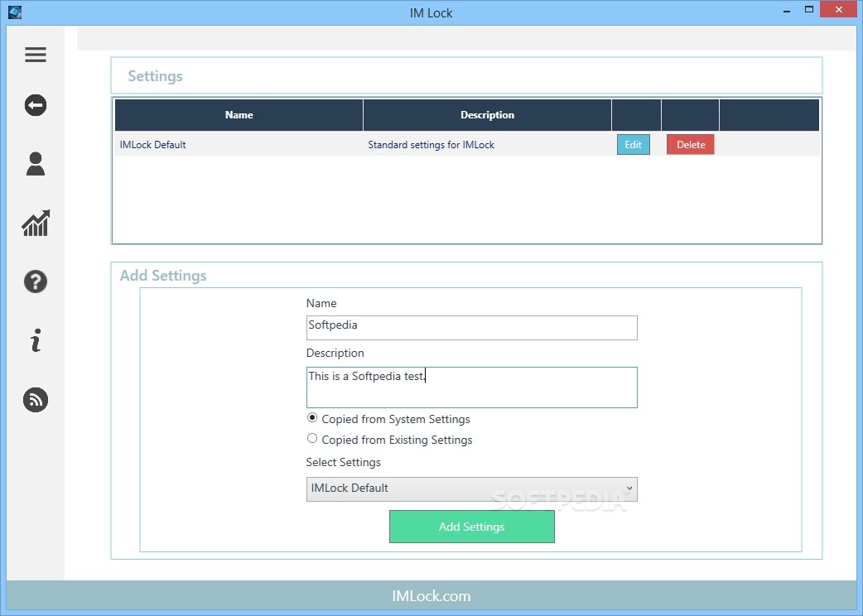This screenshot has width=863, height=616.
Task: Open the hamburger menu in the sidebar
Action: click(x=36, y=55)
